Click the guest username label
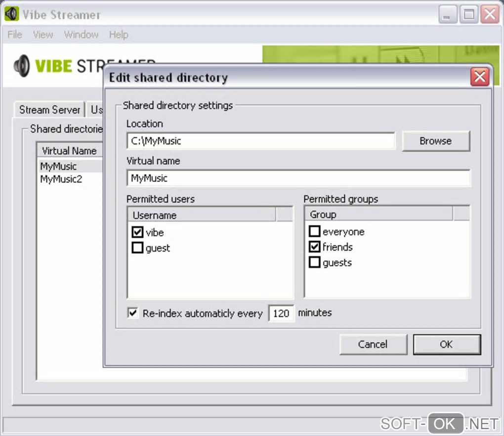The width and height of the screenshot is (504, 436). point(158,248)
